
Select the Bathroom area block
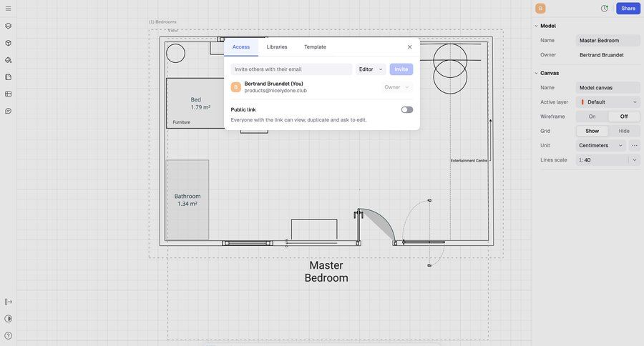(x=187, y=200)
